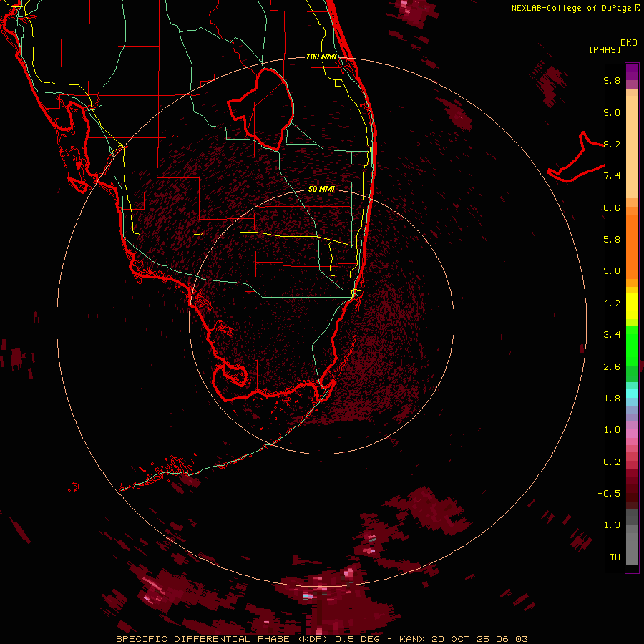
Task: Pick the orange segment of the color bar
Action: tap(632, 246)
